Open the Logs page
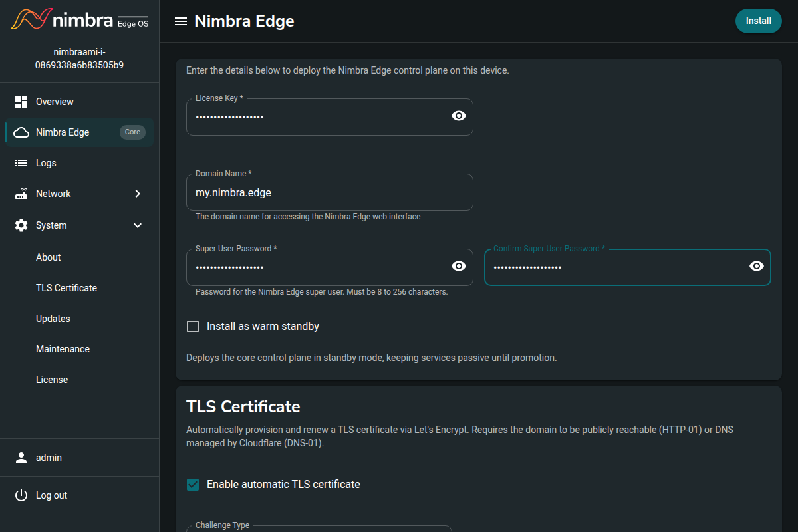The width and height of the screenshot is (798, 532). [79, 163]
